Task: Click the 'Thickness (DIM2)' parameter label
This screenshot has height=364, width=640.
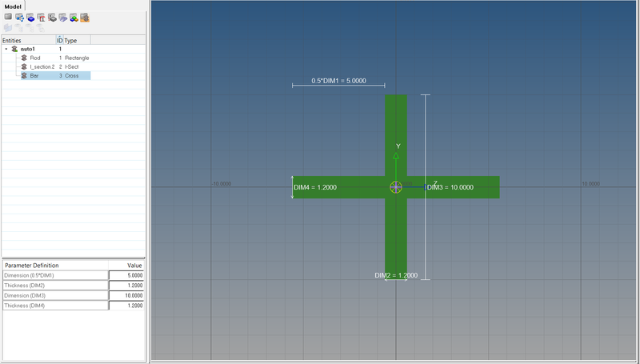Action: pos(25,286)
